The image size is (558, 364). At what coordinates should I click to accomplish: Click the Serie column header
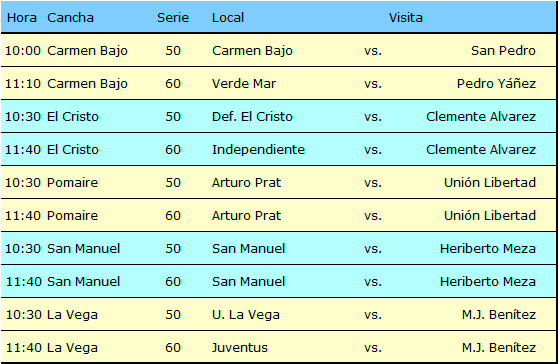click(173, 17)
